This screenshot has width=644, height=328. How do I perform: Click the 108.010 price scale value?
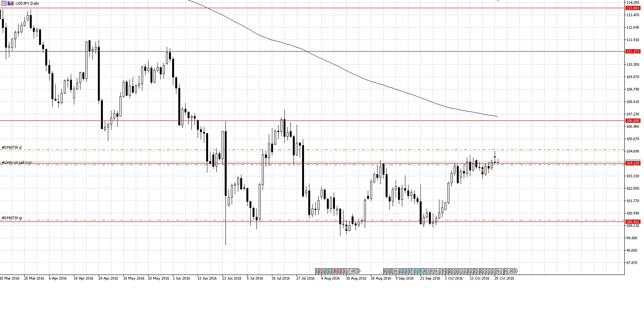point(634,102)
